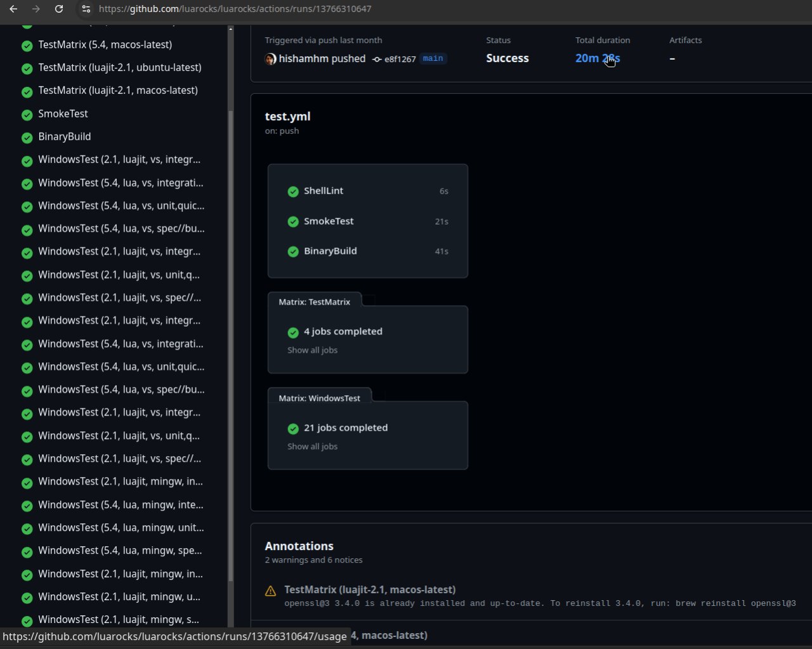Click the check icon beside 4 jobs completed

click(x=293, y=332)
